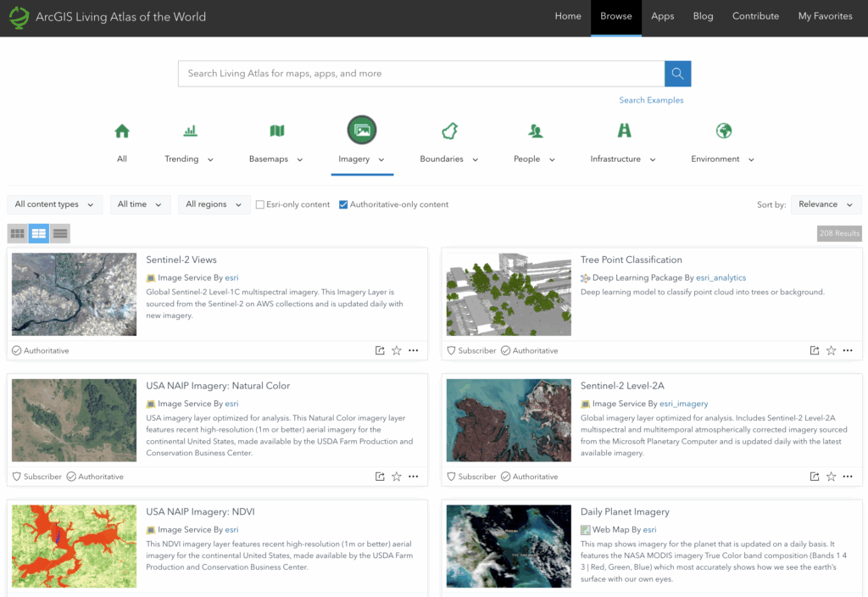The image size is (868, 597).
Task: Go to Home in top navigation
Action: pyautogui.click(x=568, y=17)
